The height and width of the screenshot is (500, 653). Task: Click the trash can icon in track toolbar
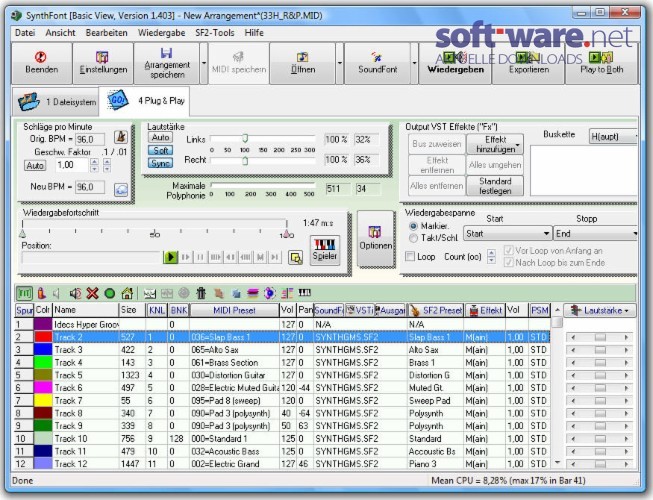[201, 294]
